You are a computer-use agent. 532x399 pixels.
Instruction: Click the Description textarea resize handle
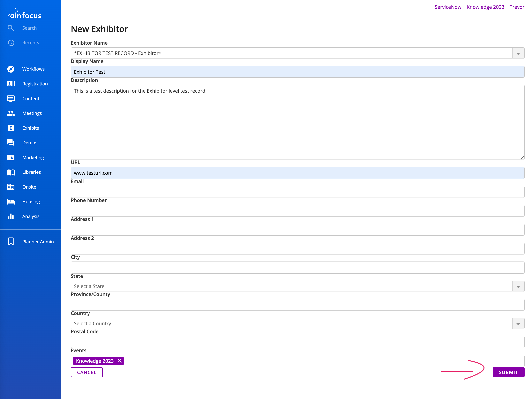pyautogui.click(x=522, y=158)
